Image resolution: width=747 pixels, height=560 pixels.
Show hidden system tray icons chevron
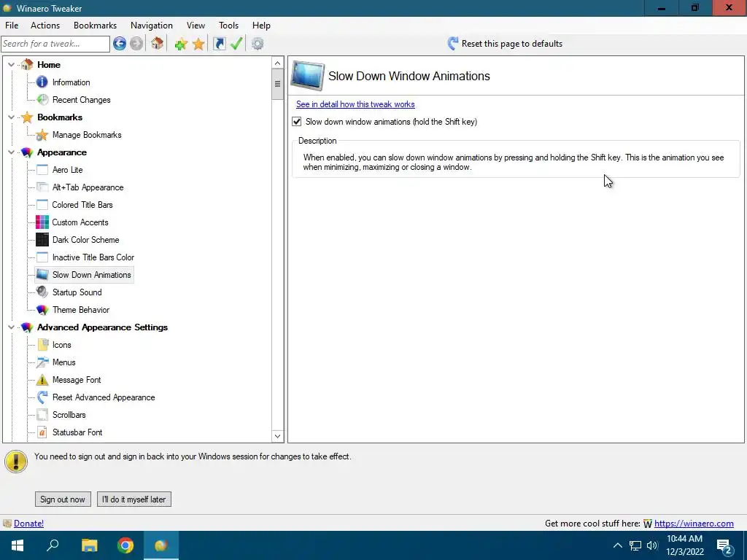pos(617,545)
